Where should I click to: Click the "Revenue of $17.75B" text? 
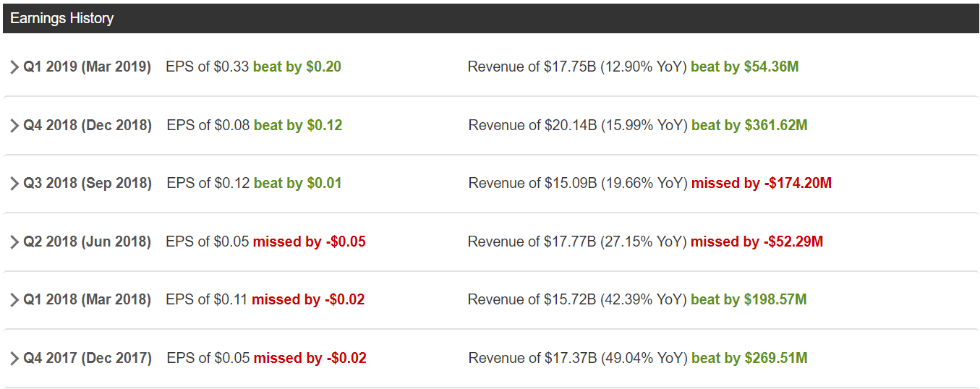click(x=532, y=67)
